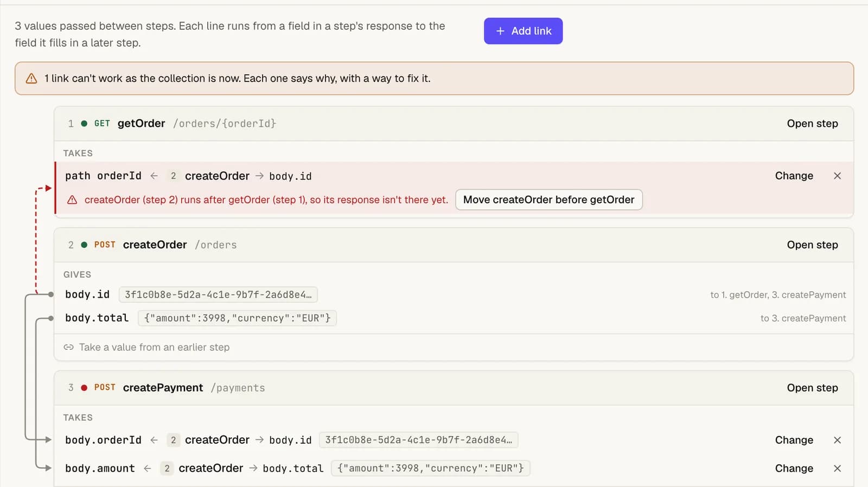Click the UUID value chip in body.orderId row
The width and height of the screenshot is (868, 487).
[418, 440]
